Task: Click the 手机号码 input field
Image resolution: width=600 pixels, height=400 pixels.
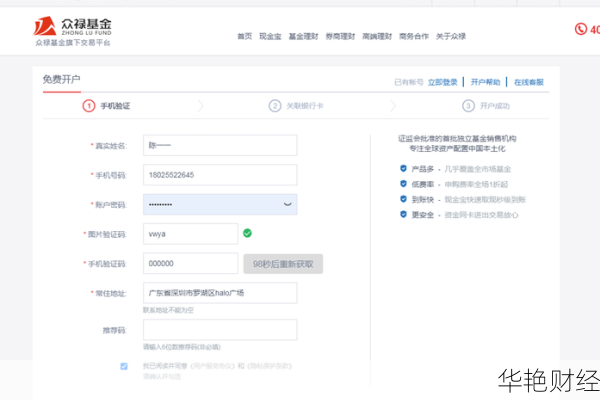Action: click(x=220, y=175)
